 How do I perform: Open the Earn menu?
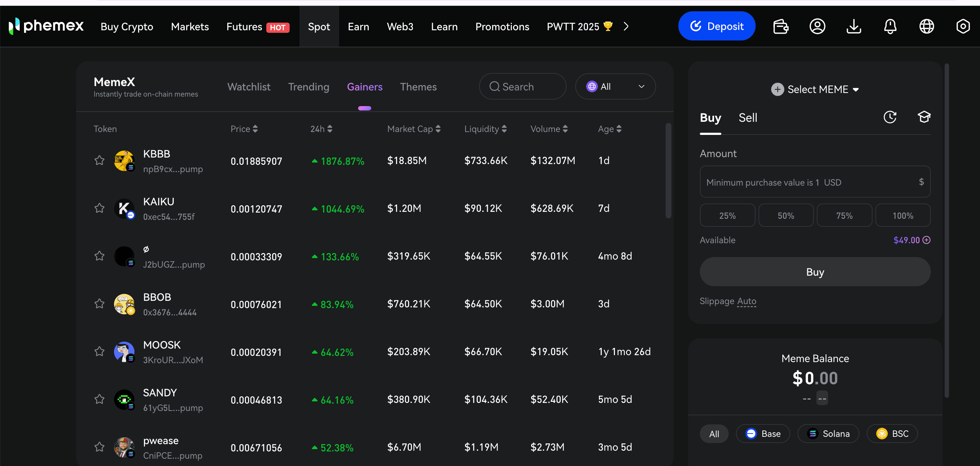point(358,27)
